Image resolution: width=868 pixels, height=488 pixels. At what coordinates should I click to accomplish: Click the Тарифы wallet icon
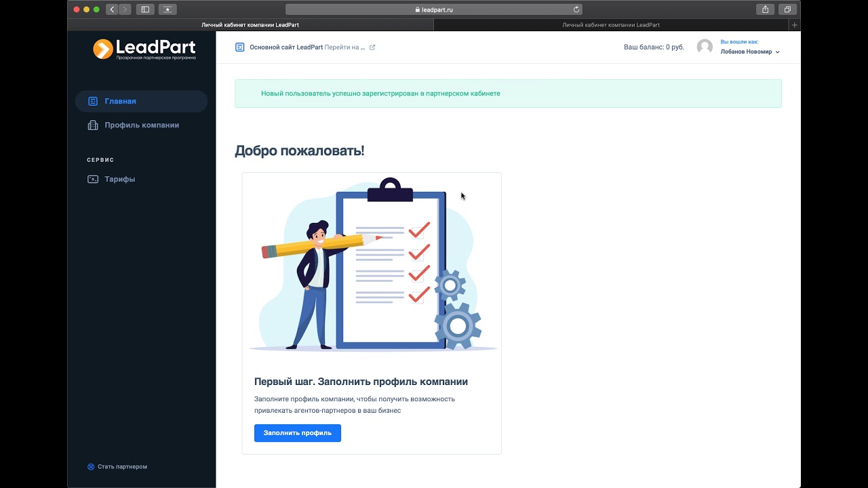(93, 180)
